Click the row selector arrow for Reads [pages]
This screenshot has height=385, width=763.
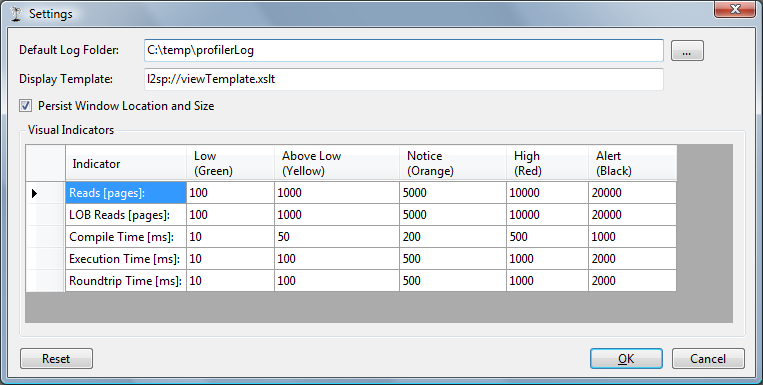point(45,193)
